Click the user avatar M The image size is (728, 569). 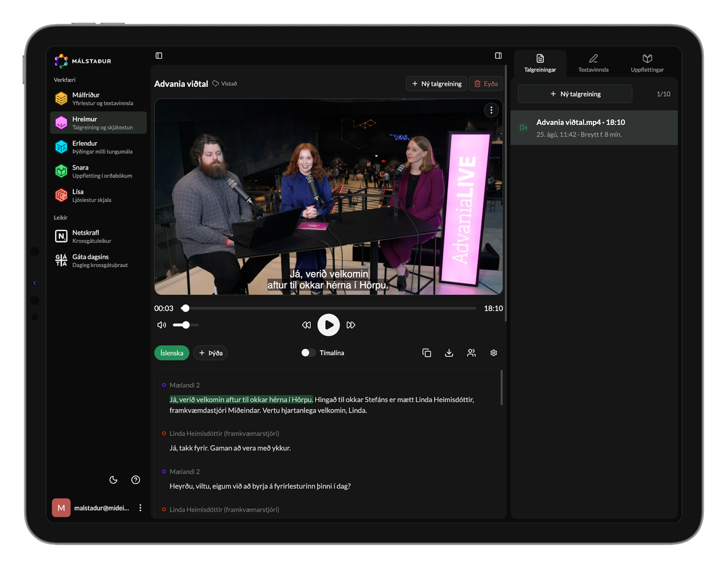point(61,508)
